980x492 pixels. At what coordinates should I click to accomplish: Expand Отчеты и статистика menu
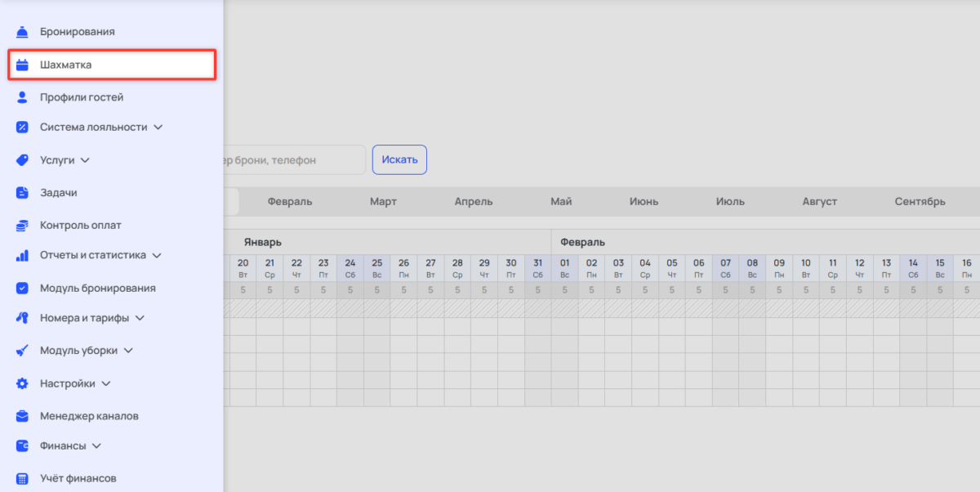point(157,255)
